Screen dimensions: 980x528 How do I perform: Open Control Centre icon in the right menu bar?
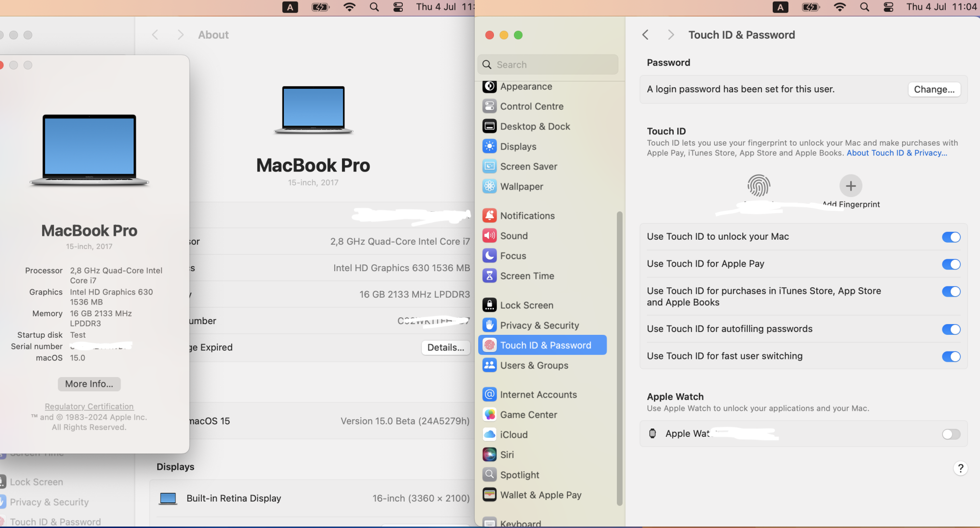click(x=888, y=7)
